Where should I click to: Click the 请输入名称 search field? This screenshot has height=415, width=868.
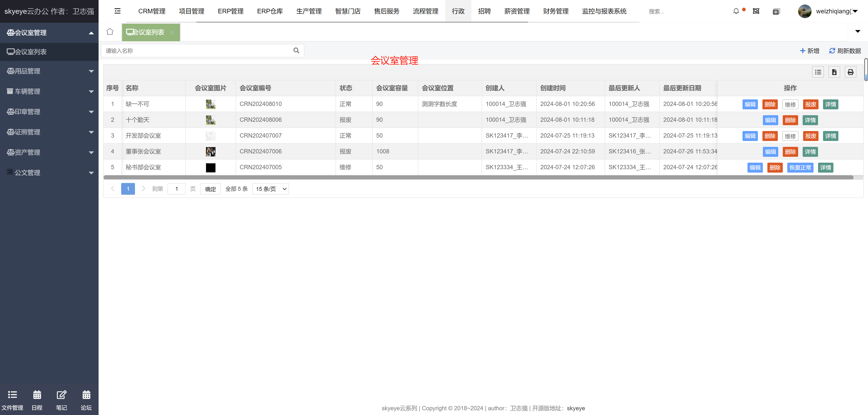197,50
